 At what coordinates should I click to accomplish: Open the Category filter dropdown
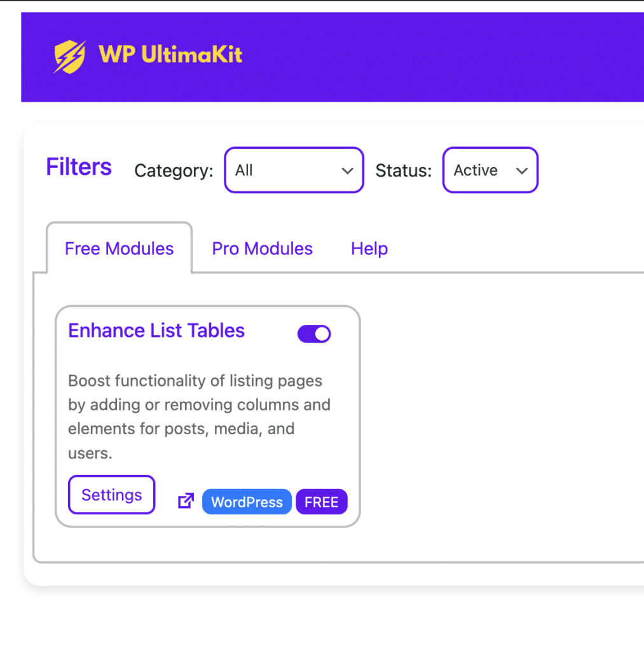294,170
